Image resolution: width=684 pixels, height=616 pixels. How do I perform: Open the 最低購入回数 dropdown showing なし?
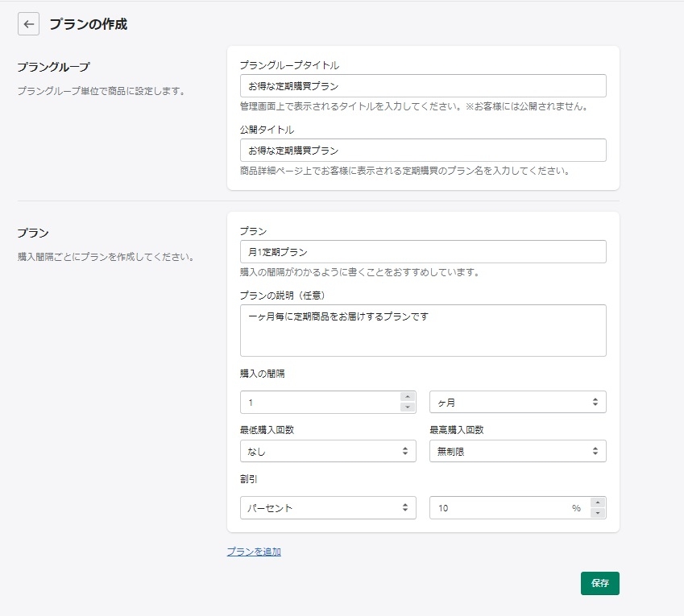point(328,451)
